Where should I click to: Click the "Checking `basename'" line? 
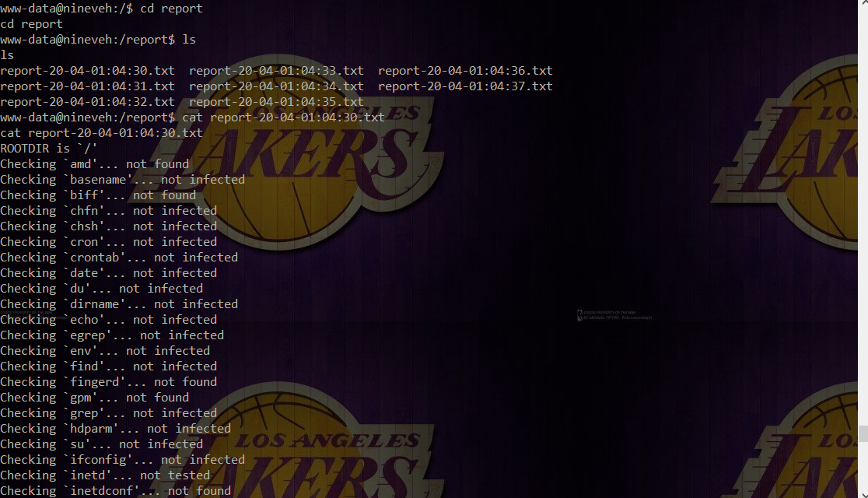coord(122,180)
